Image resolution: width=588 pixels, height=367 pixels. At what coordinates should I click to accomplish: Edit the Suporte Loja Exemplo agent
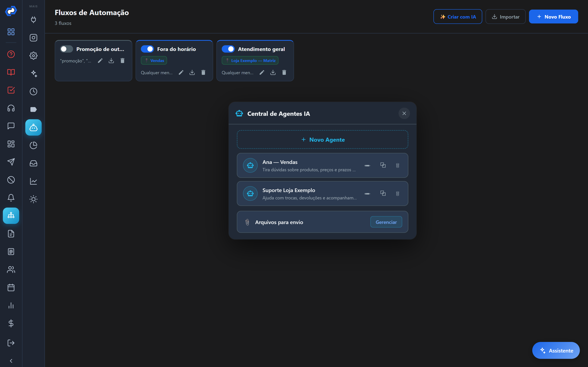367,193
